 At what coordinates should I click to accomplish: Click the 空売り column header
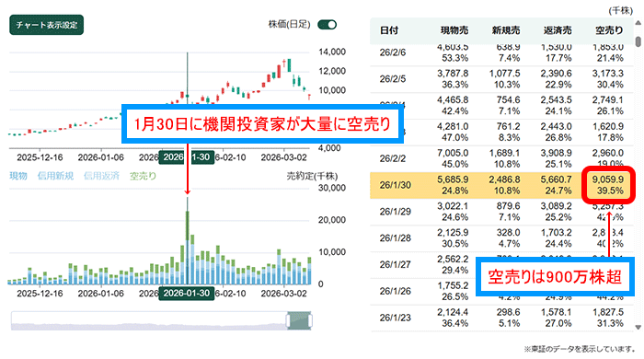[x=609, y=30]
